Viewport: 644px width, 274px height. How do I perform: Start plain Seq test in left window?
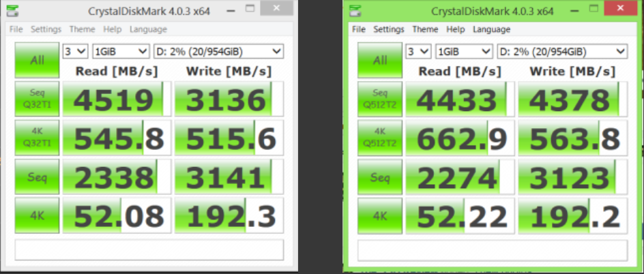[x=37, y=177]
